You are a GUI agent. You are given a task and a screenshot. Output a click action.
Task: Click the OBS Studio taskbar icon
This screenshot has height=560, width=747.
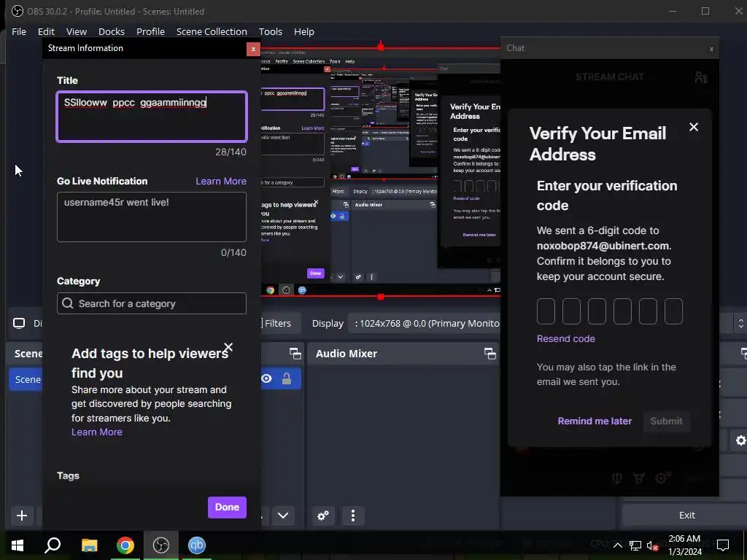161,545
